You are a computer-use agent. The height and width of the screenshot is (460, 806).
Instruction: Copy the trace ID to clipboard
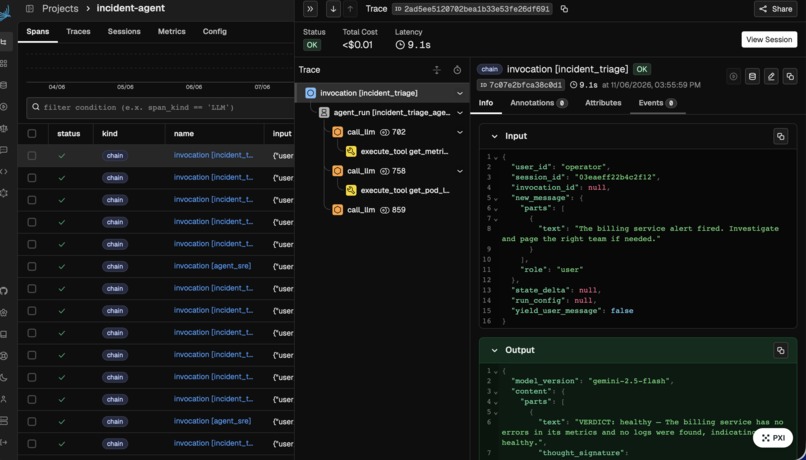(x=564, y=9)
